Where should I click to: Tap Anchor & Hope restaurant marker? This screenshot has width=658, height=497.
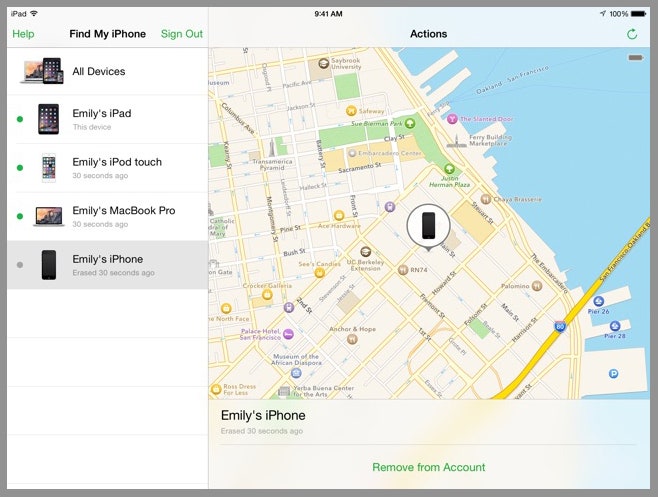(352, 339)
